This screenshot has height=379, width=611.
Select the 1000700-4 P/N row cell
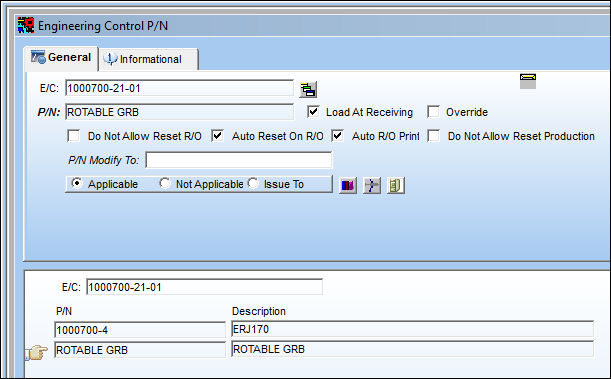click(140, 330)
